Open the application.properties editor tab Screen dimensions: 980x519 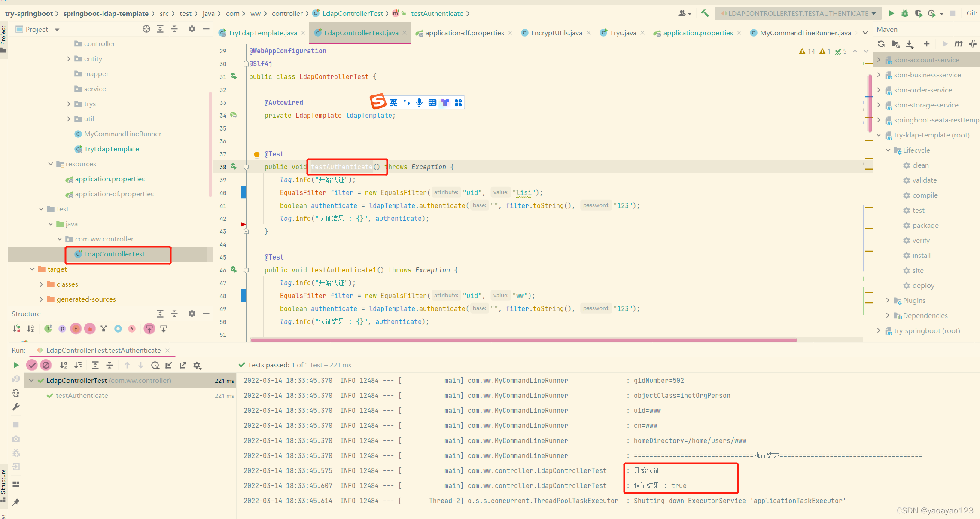[x=697, y=33]
